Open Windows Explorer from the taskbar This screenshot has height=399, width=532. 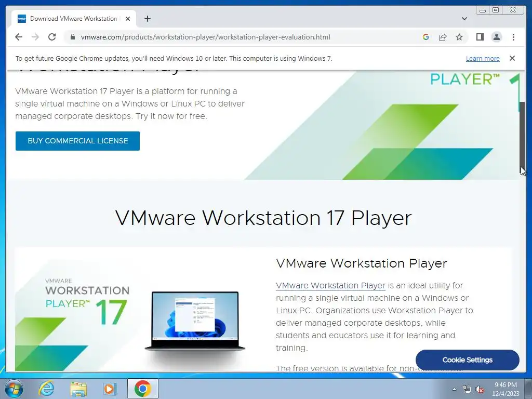(78, 389)
